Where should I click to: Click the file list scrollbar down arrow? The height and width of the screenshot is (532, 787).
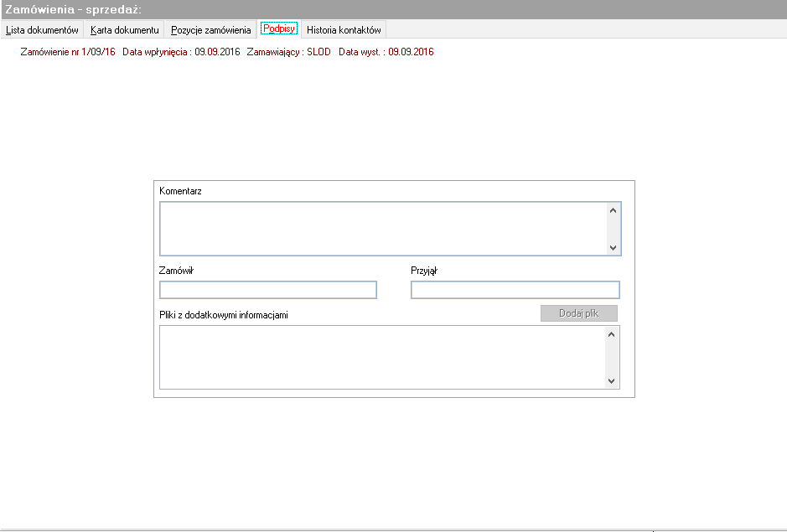[611, 381]
